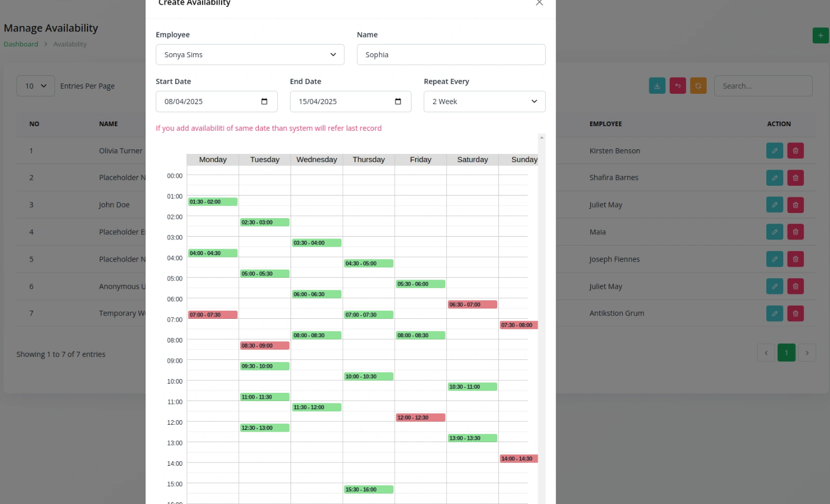This screenshot has width=830, height=504.
Task: Select Thursday 15:30 - 16:00 slot
Action: click(x=369, y=490)
